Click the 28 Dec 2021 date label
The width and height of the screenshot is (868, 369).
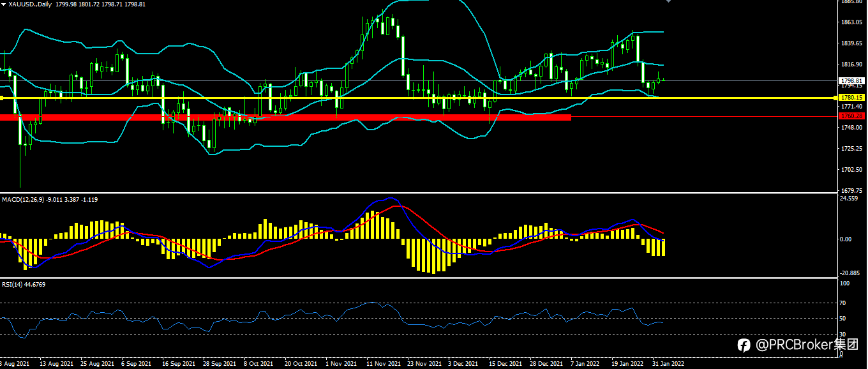coord(548,364)
